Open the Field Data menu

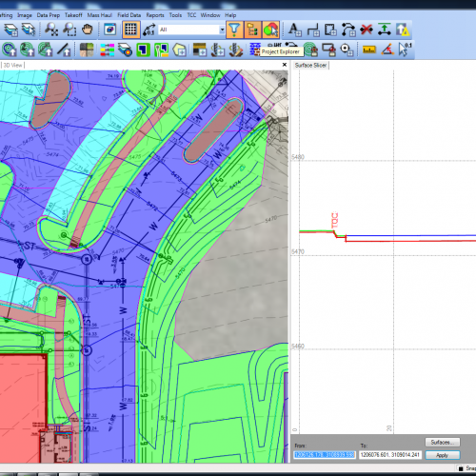[129, 15]
